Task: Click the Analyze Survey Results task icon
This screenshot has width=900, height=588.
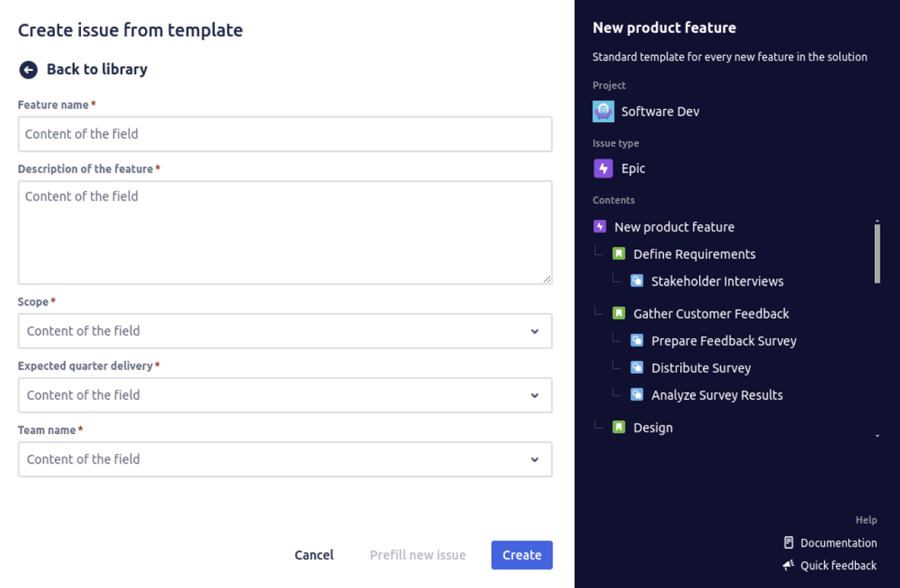Action: point(637,394)
